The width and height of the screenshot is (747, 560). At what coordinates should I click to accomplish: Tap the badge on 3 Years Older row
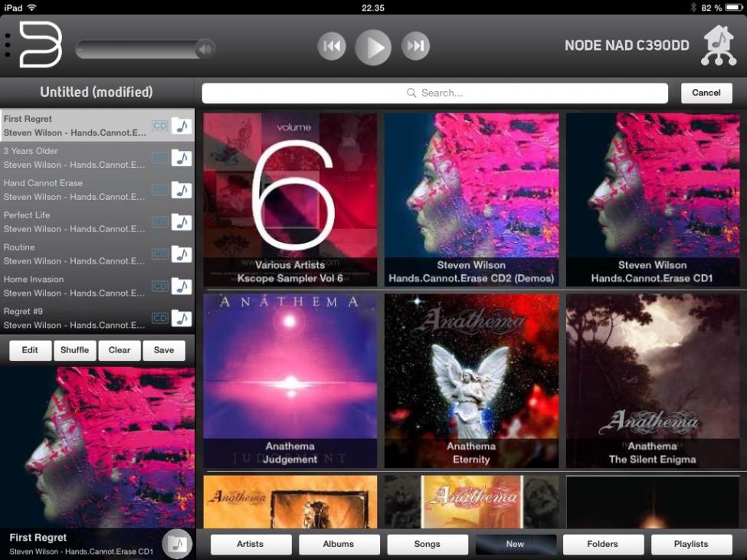[x=160, y=158]
